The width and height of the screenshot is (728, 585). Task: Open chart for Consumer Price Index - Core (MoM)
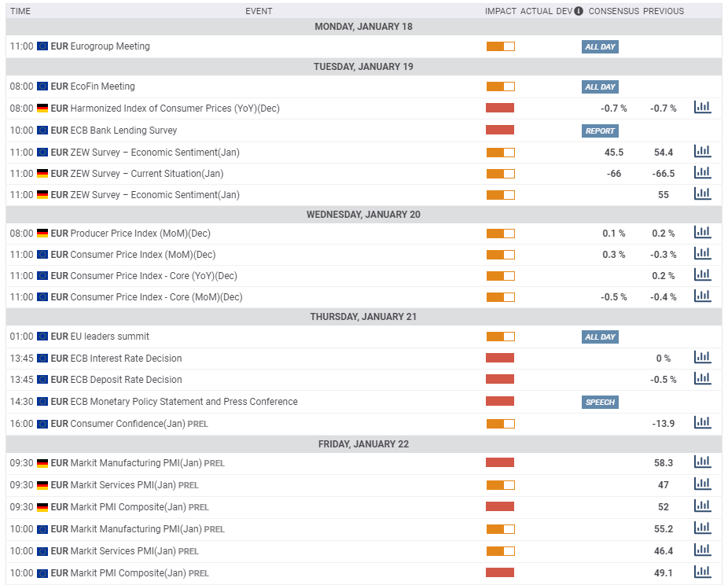tap(702, 296)
